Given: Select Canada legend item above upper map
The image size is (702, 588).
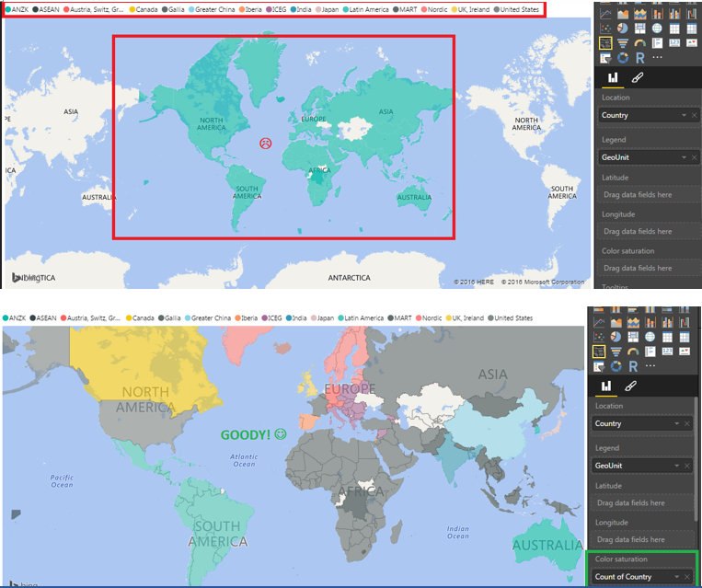Looking at the screenshot, I should 144,9.
